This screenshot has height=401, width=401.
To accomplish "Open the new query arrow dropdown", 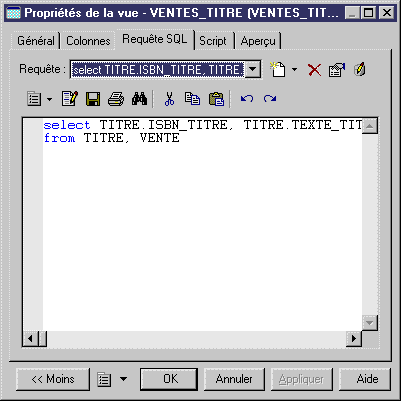I will (x=294, y=70).
